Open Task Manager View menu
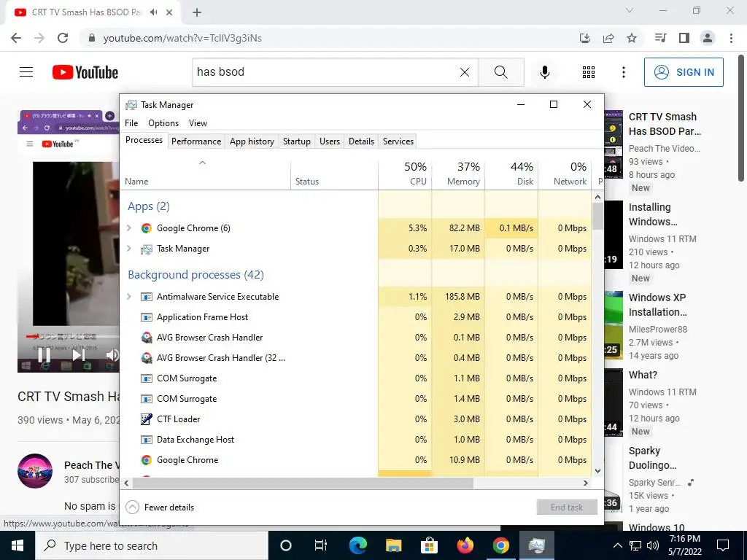Screen dimensions: 747x560 click(198, 122)
